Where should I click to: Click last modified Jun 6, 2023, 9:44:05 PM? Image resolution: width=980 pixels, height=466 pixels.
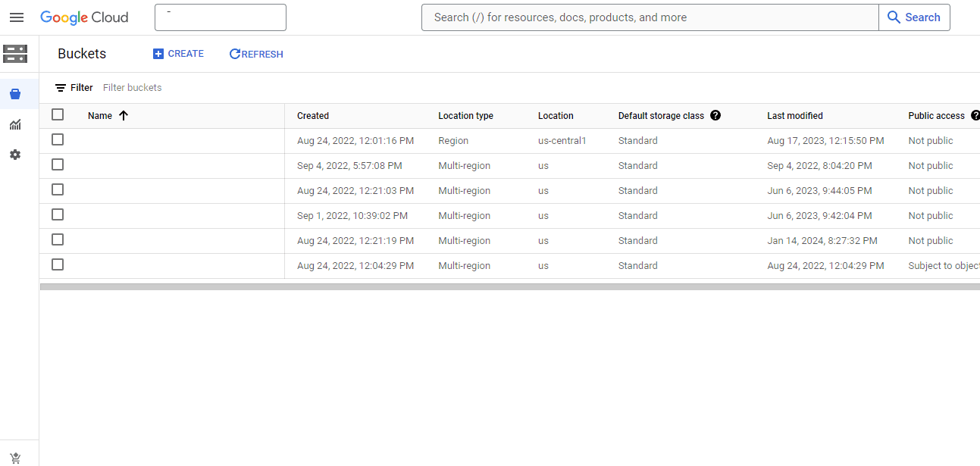(819, 191)
